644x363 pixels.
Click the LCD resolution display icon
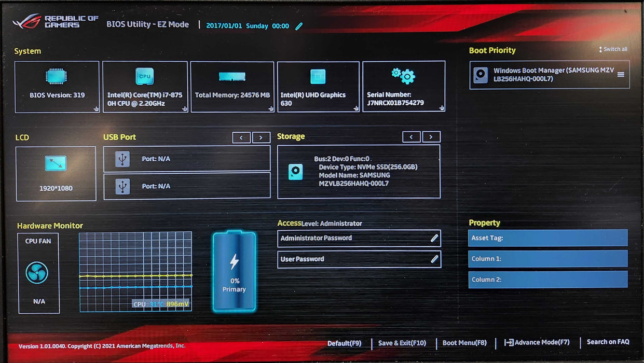click(x=56, y=163)
